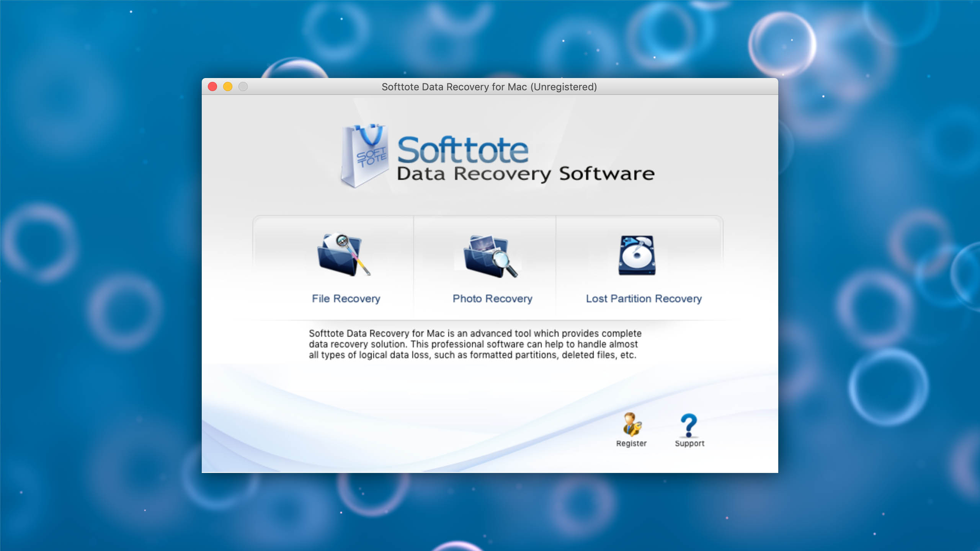Click the description line starting 'all types of logical data loss'
Viewport: 980px width, 551px height.
pos(472,355)
